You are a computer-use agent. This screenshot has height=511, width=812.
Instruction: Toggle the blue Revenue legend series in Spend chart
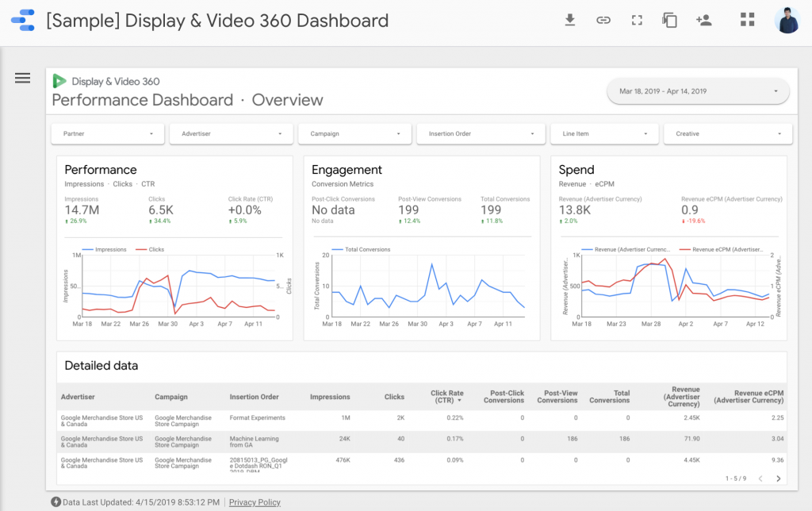click(x=626, y=249)
